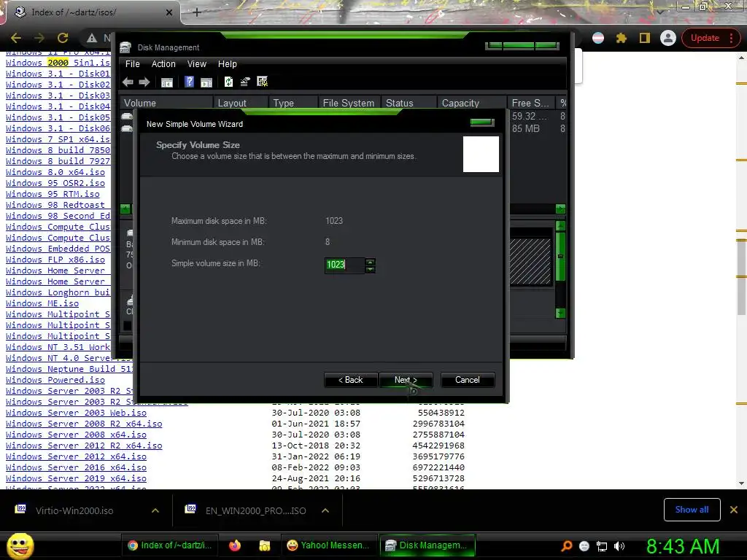The width and height of the screenshot is (747, 560).
Task: Toggle console tree icon in Disk Management toolbar
Action: point(167,82)
